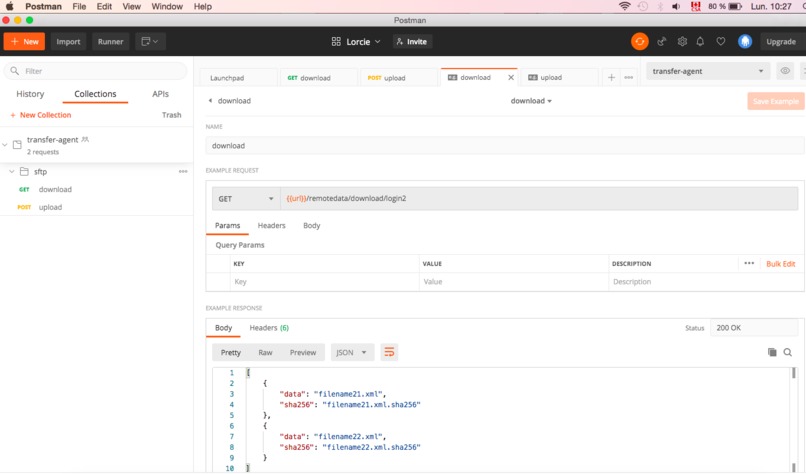Open the user avatar profile icon

coord(745,42)
